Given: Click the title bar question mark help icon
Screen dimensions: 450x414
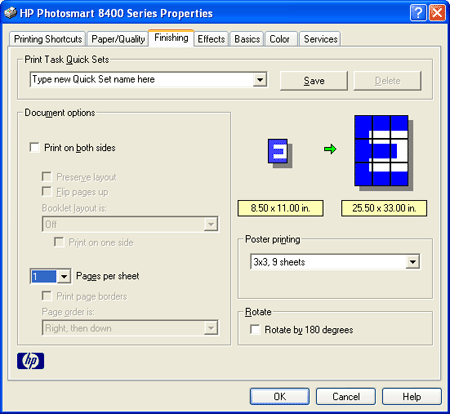Looking at the screenshot, I should coord(418,13).
